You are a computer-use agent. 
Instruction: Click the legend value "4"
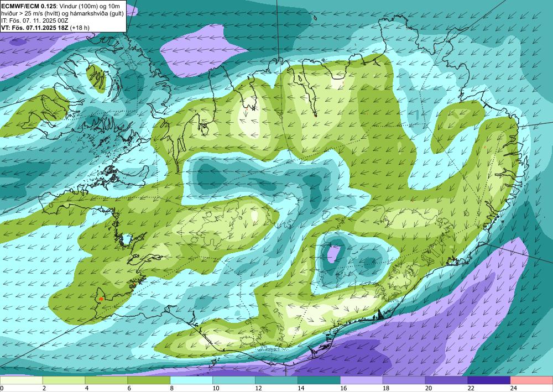pyautogui.click(x=87, y=389)
